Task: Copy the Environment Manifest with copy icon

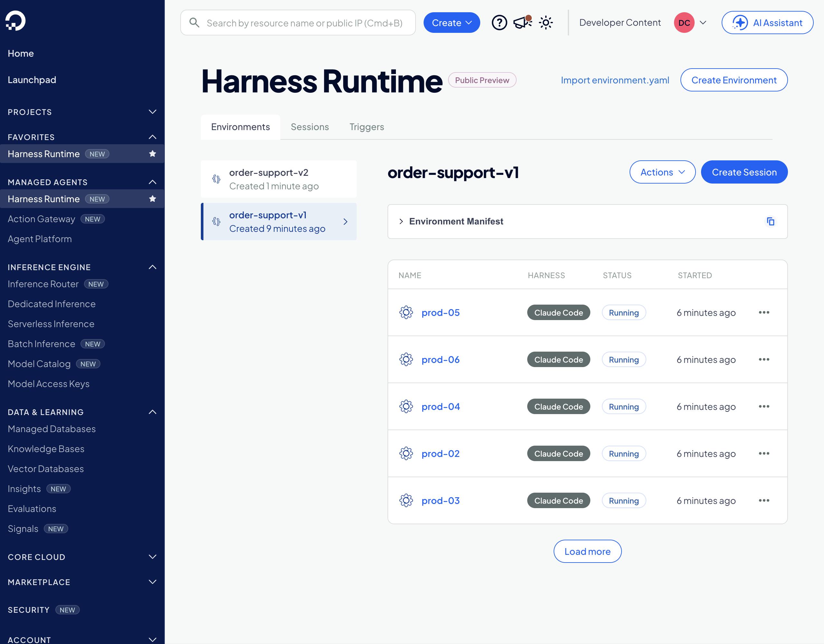Action: click(x=771, y=221)
